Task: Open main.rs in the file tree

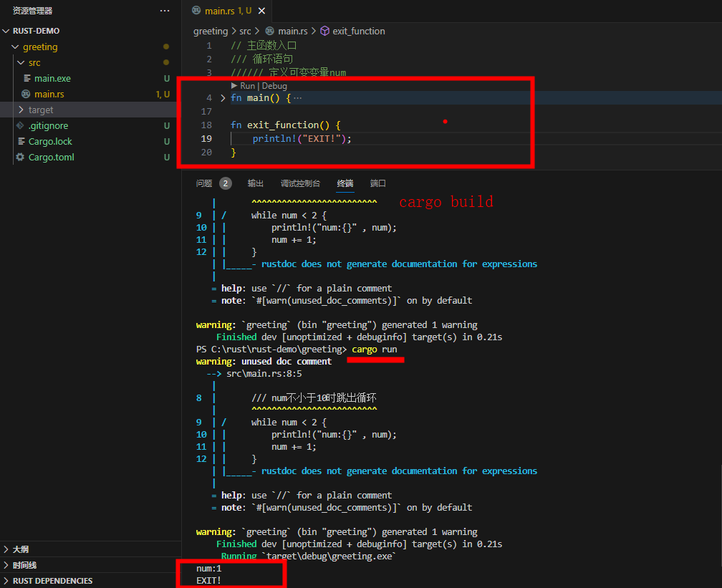Action: [49, 94]
